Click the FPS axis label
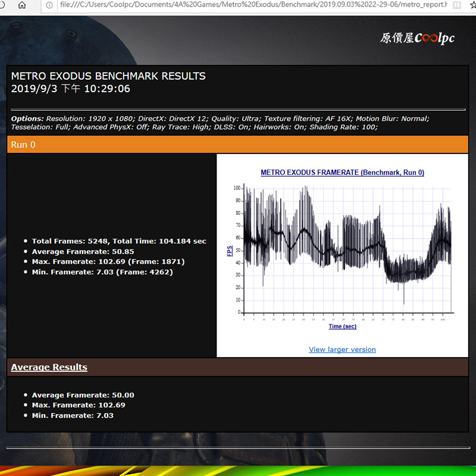 [230, 251]
